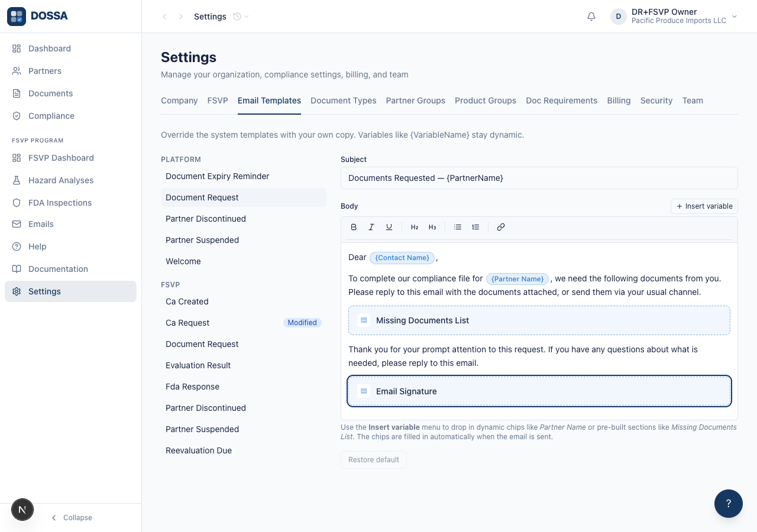The height and width of the screenshot is (532, 757).
Task: Click the {Contact Name} variable chip
Action: pyautogui.click(x=402, y=258)
